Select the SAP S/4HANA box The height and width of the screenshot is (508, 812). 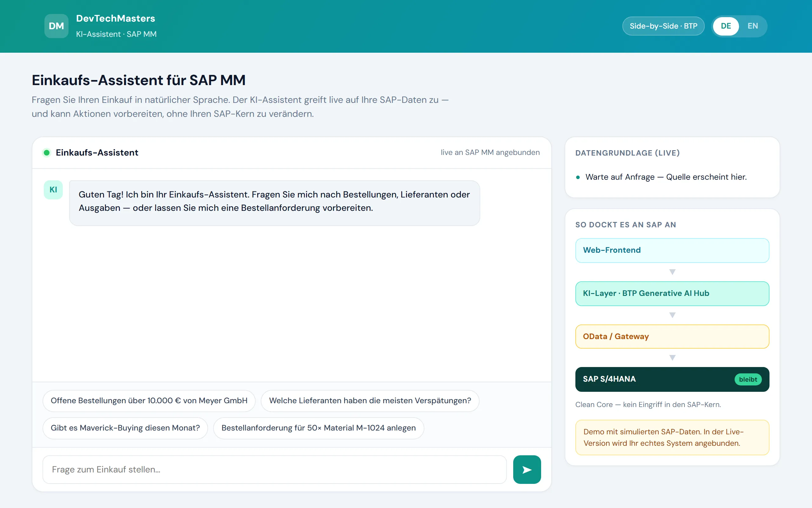[672, 379]
